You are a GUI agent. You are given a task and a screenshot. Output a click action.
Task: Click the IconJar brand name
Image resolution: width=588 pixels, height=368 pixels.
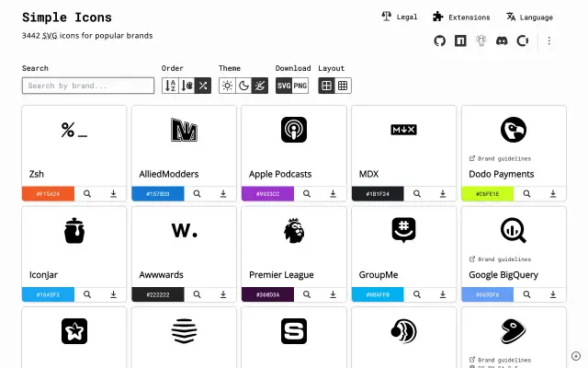pyautogui.click(x=43, y=274)
